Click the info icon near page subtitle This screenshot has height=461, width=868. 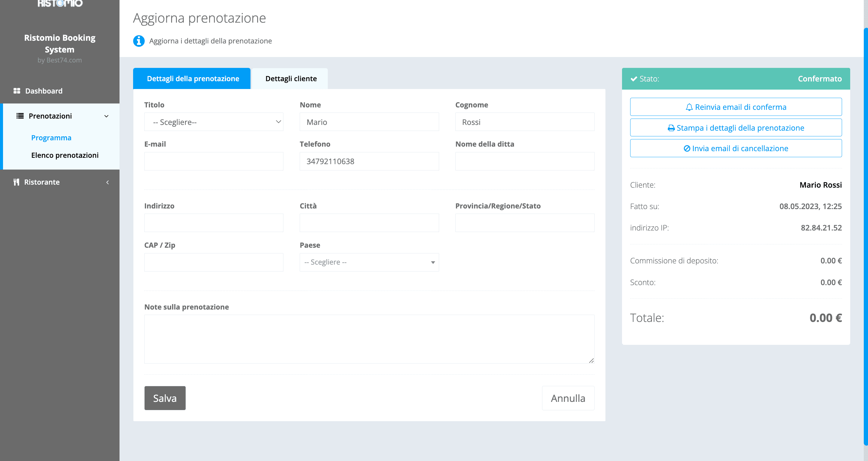point(139,41)
